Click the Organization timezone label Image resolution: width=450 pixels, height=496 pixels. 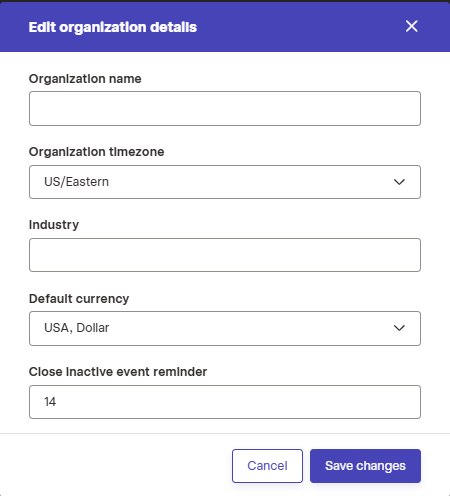[97, 152]
